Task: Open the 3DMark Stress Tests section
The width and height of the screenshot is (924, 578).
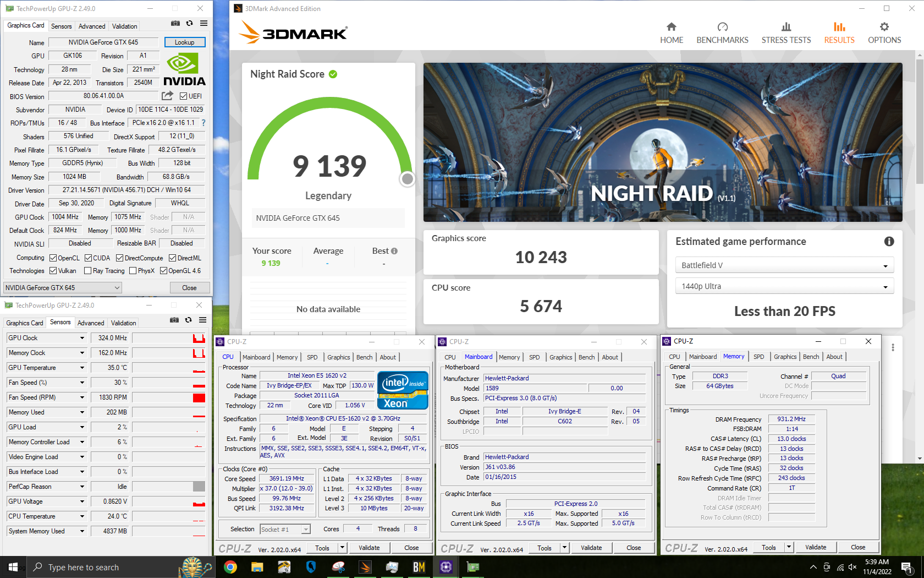Action: [x=786, y=33]
